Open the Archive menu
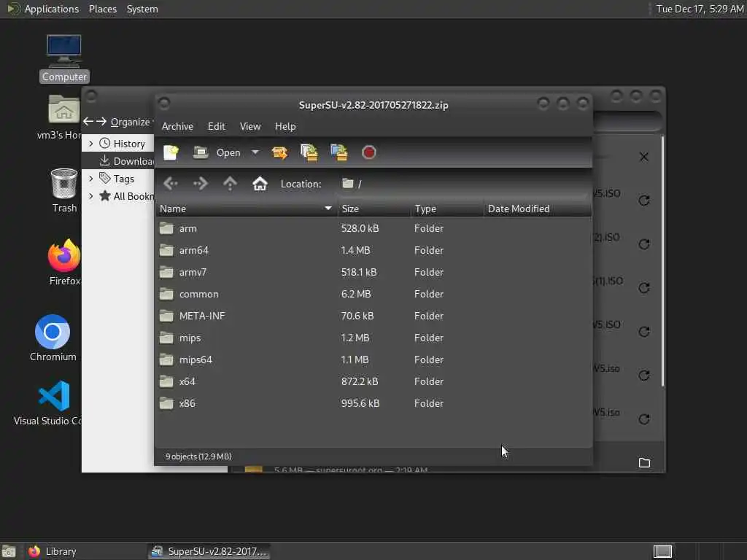Screen dimensions: 747x560 tap(177, 126)
